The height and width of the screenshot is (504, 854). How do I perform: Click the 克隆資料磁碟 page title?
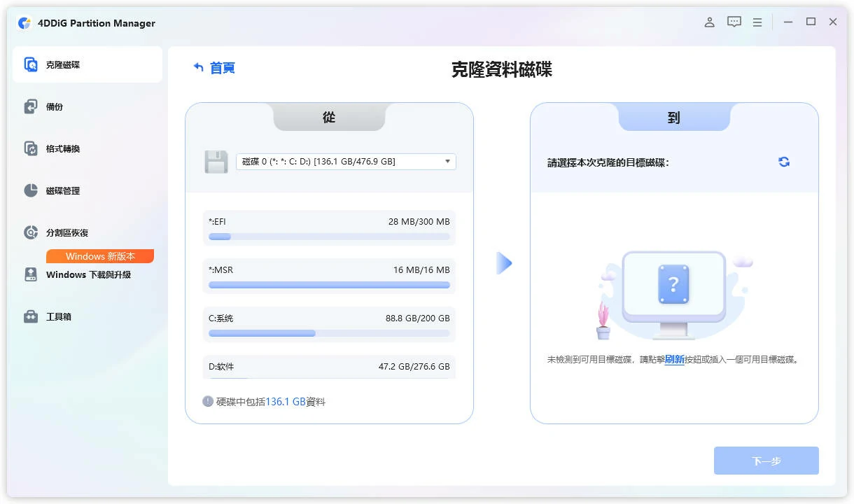tap(502, 69)
